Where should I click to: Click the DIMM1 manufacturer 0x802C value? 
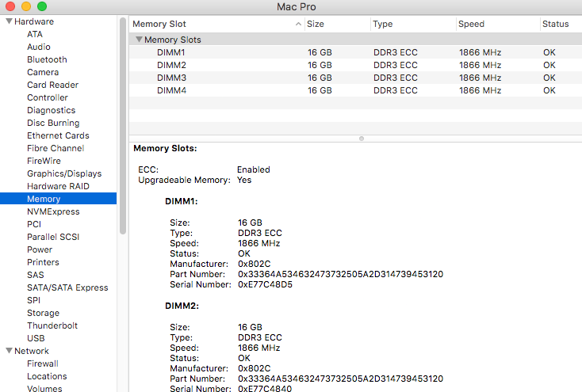255,264
